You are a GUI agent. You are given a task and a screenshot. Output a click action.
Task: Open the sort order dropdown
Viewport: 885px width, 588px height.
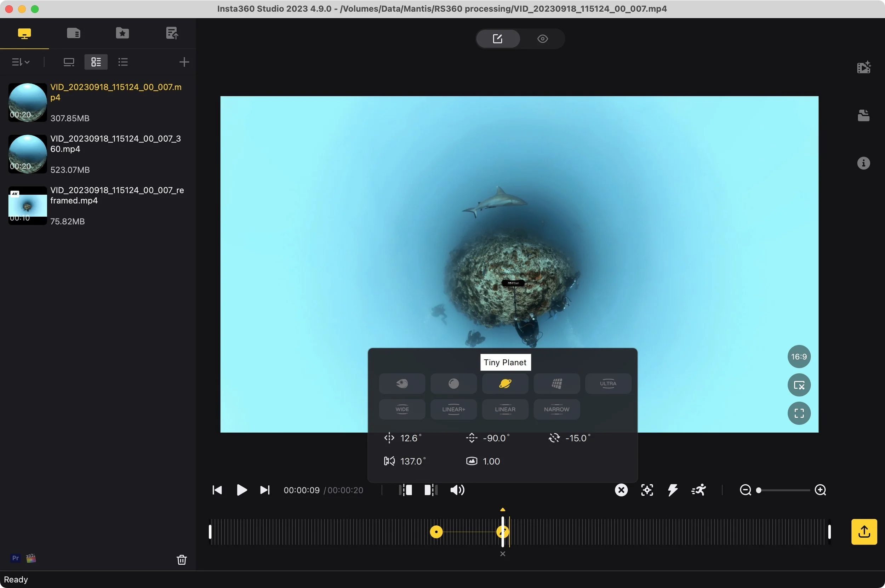point(20,62)
